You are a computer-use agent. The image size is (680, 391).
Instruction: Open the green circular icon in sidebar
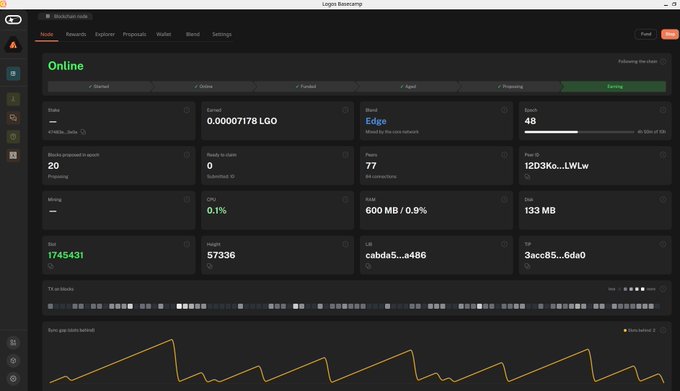13,137
